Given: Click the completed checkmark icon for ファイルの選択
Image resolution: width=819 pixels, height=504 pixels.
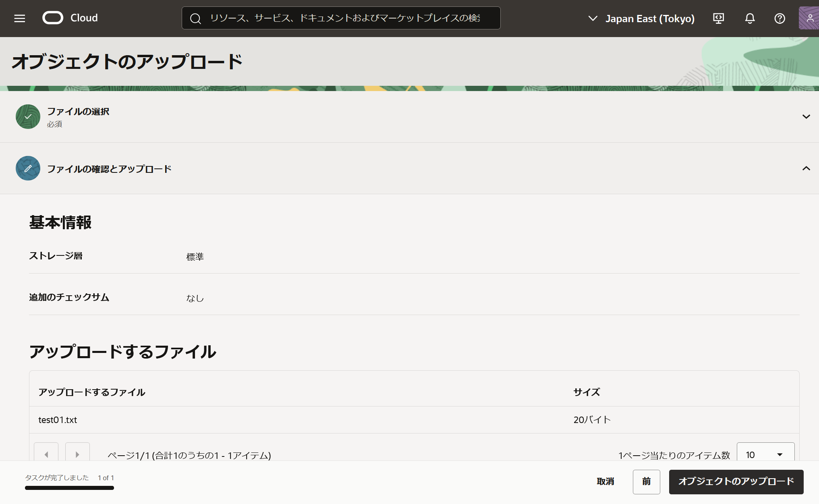Looking at the screenshot, I should tap(27, 116).
